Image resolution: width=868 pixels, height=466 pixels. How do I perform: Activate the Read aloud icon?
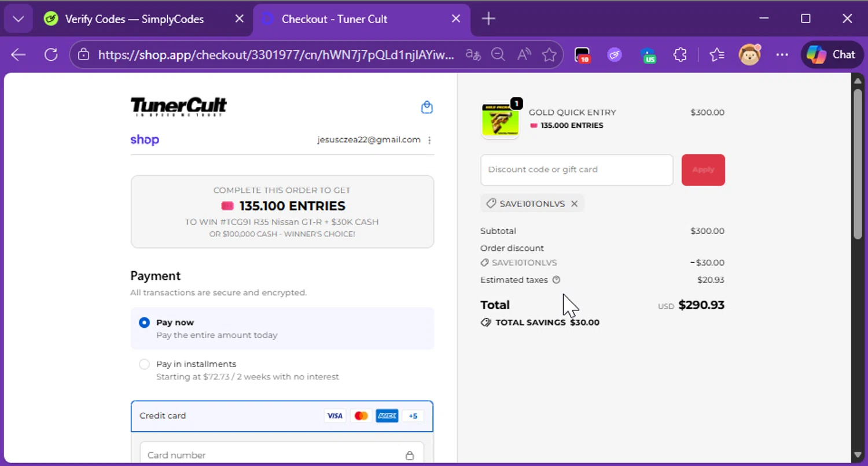click(x=524, y=55)
